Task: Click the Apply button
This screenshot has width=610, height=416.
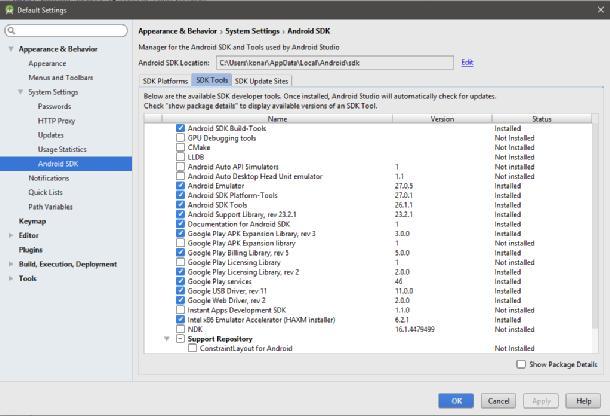Action: (x=541, y=401)
